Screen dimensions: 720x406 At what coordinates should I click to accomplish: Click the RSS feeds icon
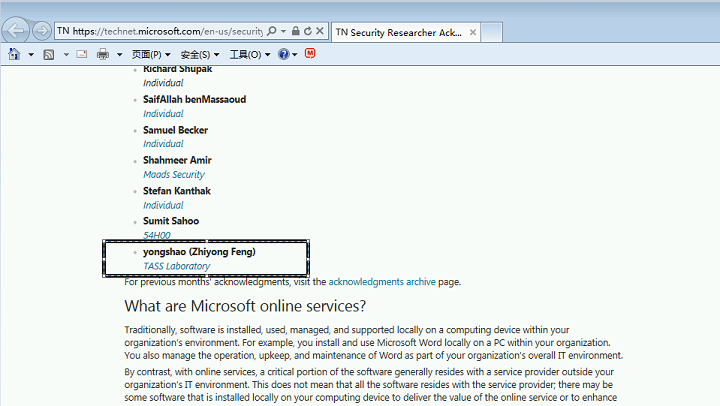49,55
